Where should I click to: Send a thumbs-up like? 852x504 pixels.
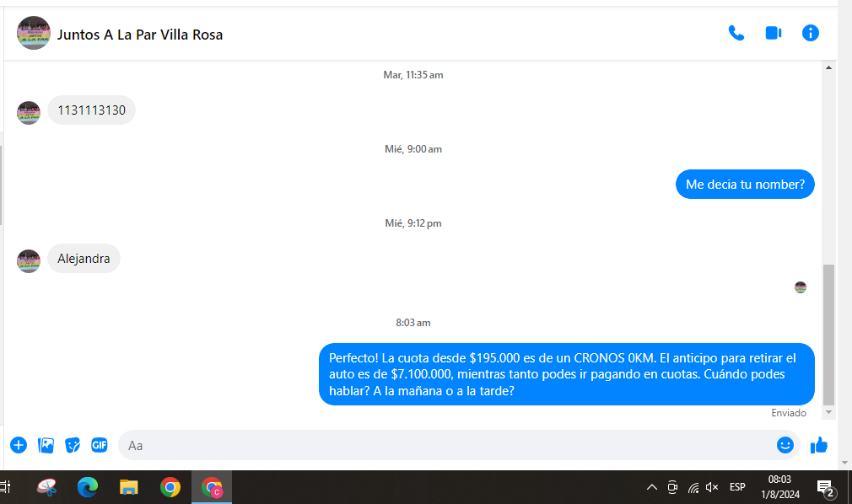point(818,445)
